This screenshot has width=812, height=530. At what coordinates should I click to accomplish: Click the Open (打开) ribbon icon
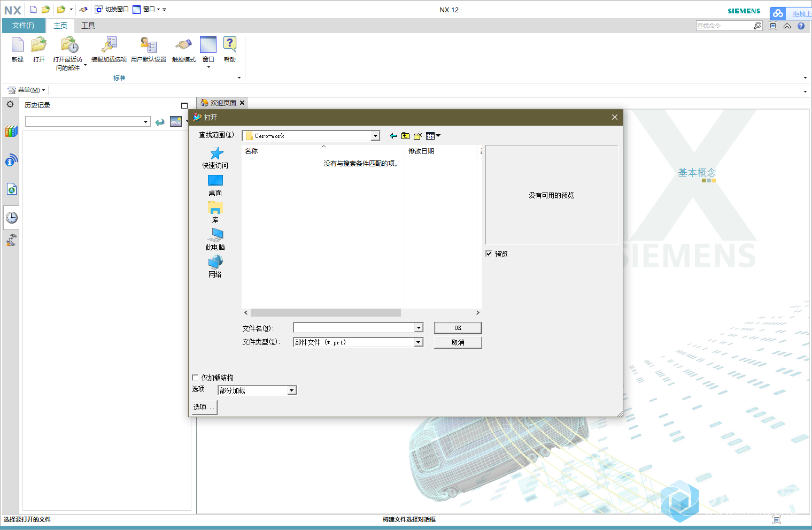click(x=38, y=50)
